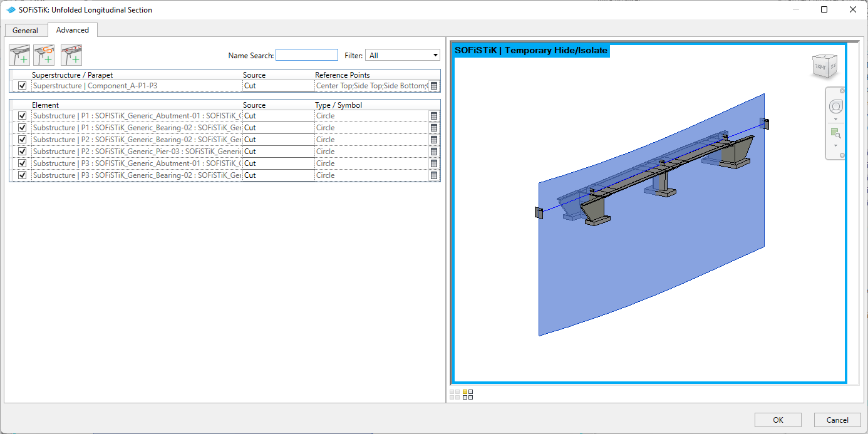
Task: Click the Superstructure / Parapet column header
Action: 73,75
